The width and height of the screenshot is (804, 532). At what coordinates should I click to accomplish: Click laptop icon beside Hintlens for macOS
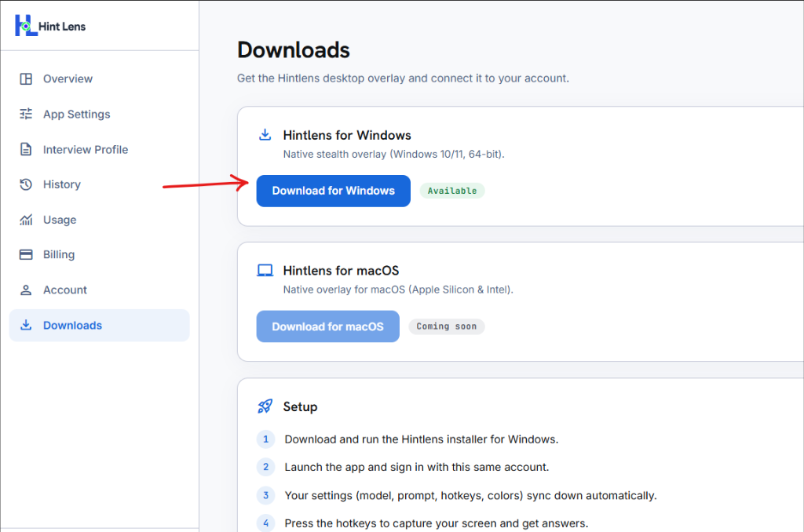265,270
